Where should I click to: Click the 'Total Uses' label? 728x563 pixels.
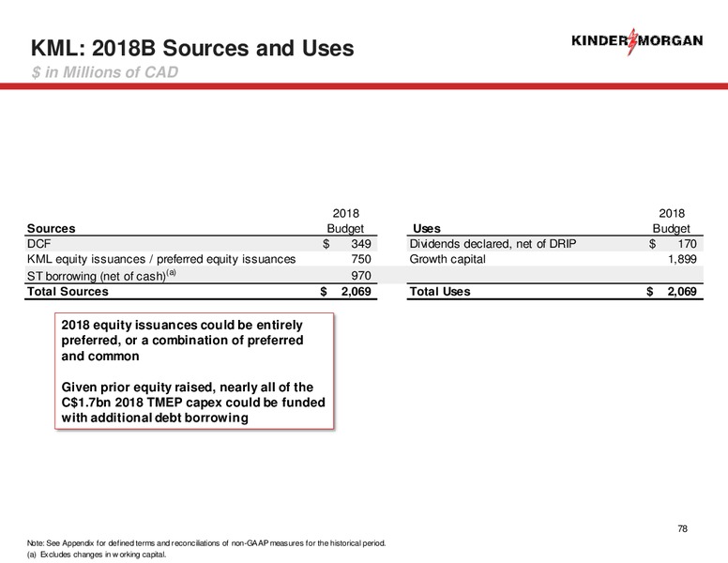pos(440,292)
